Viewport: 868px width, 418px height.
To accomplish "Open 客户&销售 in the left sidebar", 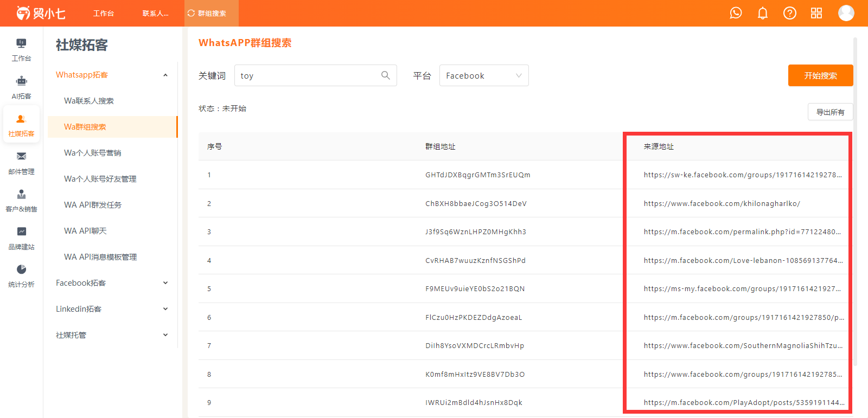I will 21,201.
